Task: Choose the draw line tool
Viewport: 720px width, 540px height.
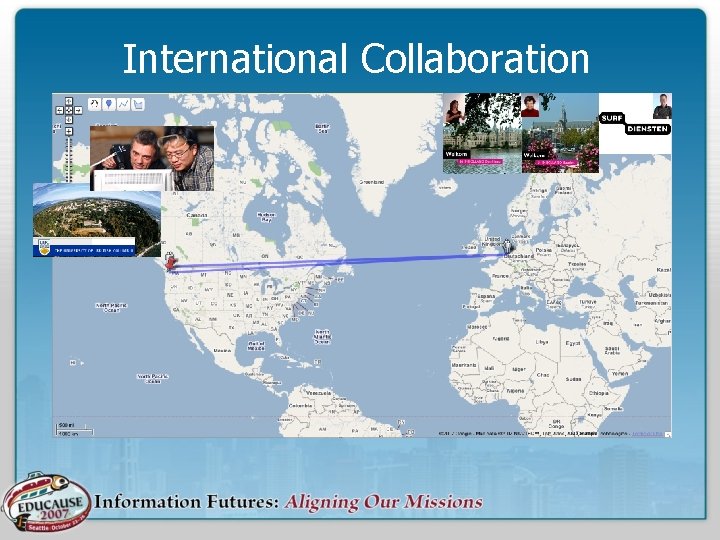Action: click(124, 104)
